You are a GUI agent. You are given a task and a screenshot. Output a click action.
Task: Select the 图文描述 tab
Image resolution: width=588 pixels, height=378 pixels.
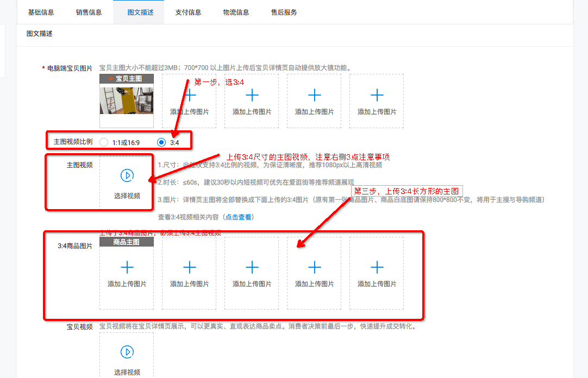pos(140,12)
